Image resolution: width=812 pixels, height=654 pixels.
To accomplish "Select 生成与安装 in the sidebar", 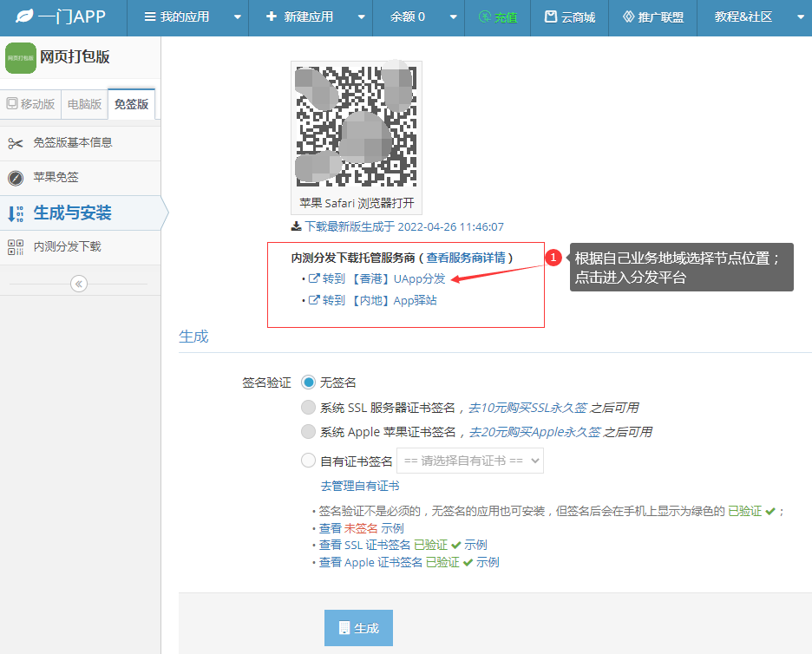I will [81, 213].
